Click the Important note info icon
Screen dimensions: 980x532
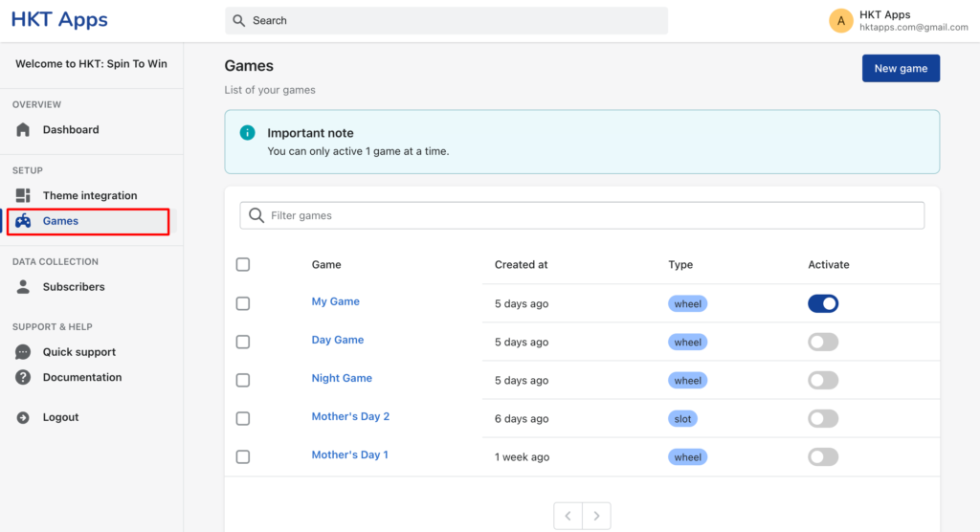point(248,133)
